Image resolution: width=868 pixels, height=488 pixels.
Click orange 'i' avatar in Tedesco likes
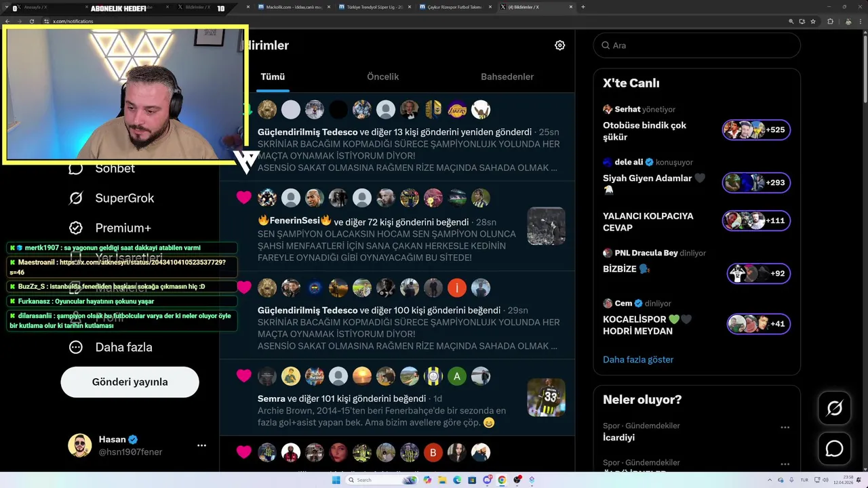457,287
